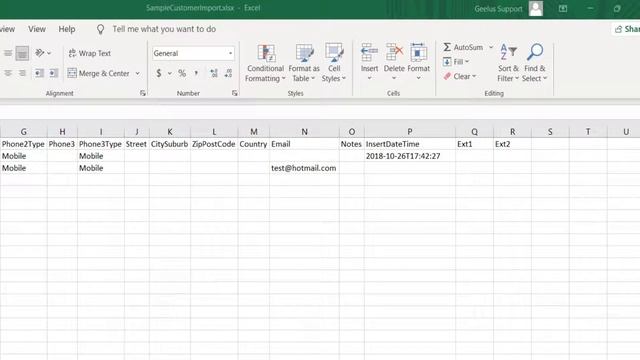Expand accounting format currency options

(169, 73)
